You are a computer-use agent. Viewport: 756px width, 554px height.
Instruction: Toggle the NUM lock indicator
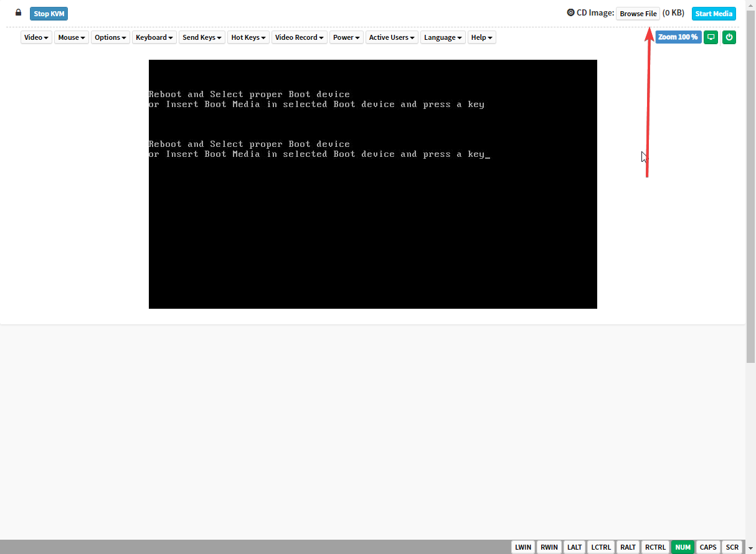(683, 547)
